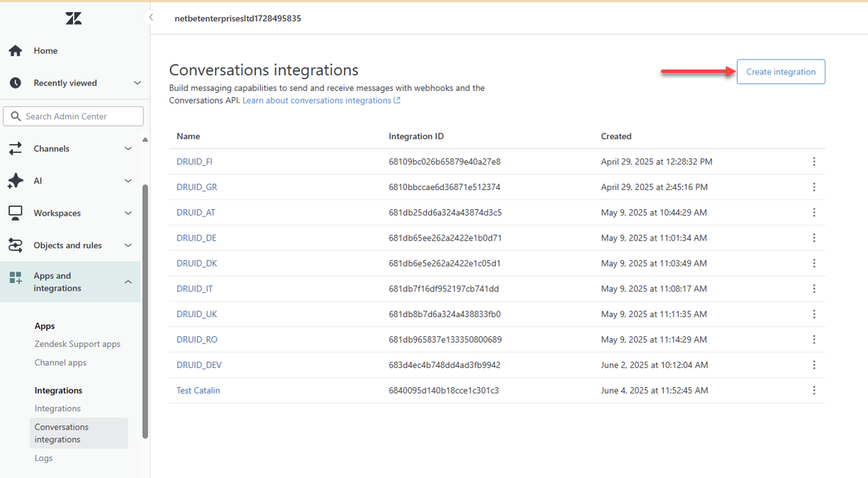Open the options menu for DRUID_DK
Viewport: 868px width, 478px height.
pyautogui.click(x=814, y=263)
